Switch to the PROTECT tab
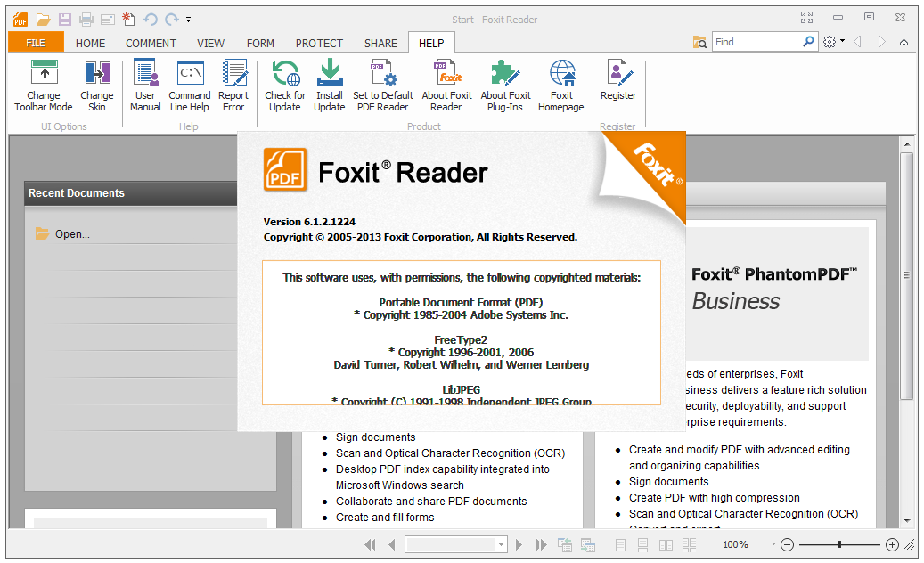This screenshot has height=563, width=924. tap(319, 43)
